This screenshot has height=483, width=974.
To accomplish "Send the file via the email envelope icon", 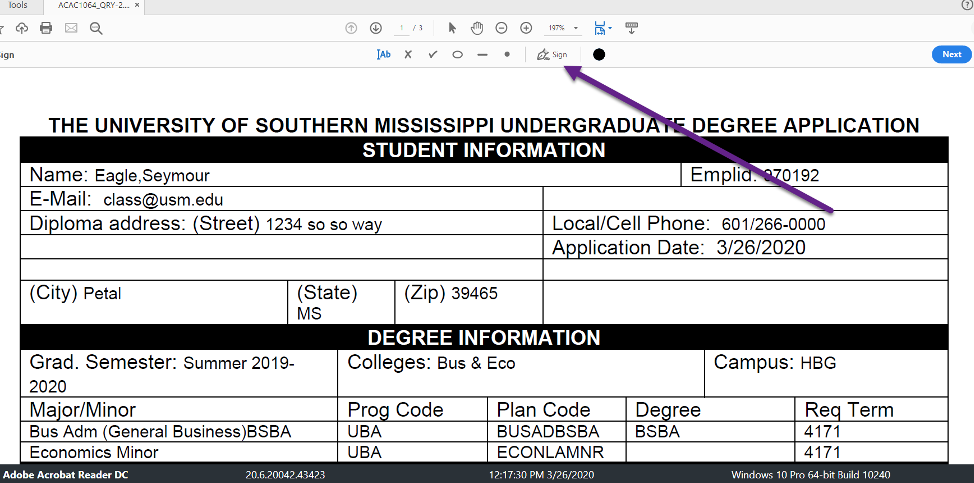I will (x=71, y=28).
